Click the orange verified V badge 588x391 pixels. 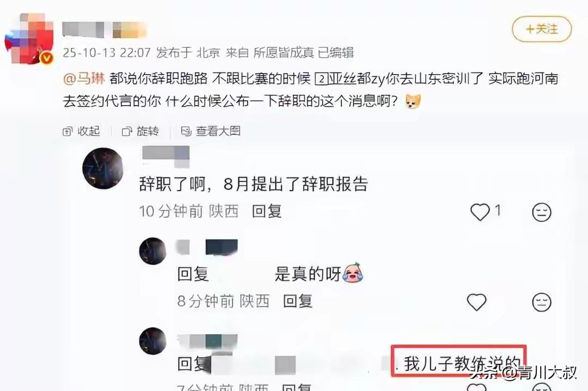pyautogui.click(x=46, y=58)
